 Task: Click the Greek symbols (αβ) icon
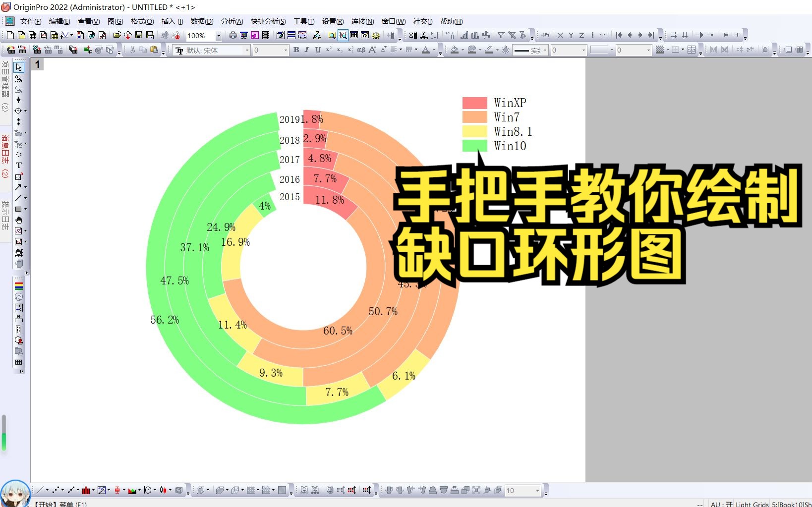click(361, 50)
